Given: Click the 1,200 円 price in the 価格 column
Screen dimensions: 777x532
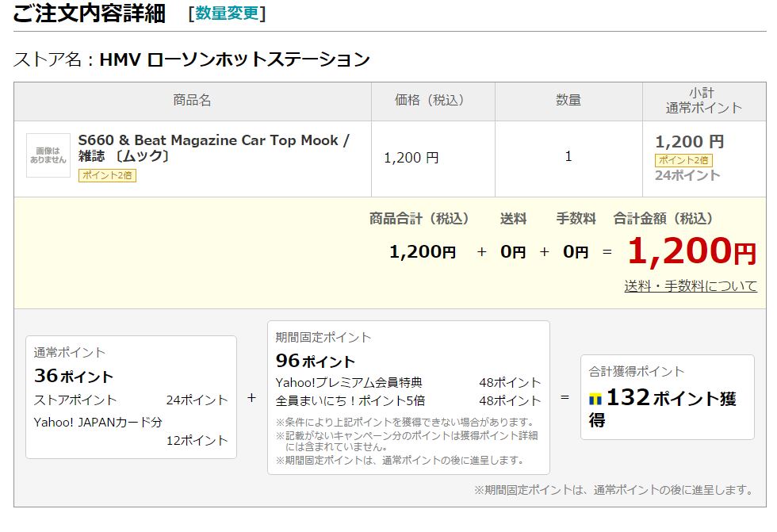Looking at the screenshot, I should (x=411, y=158).
